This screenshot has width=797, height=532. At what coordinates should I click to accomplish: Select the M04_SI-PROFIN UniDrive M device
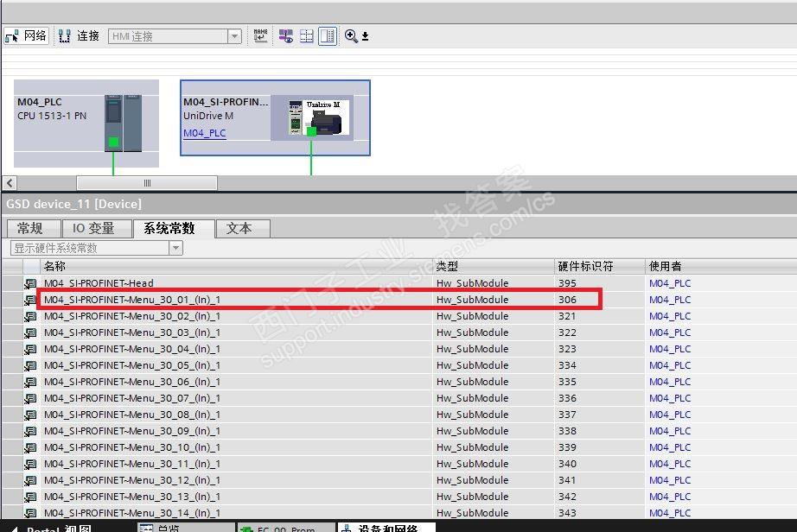point(275,117)
